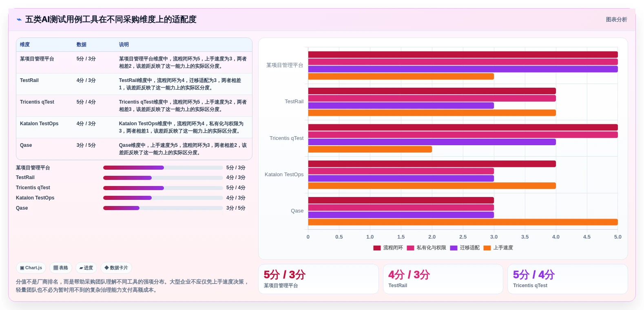Screen dimensions: 644x310
Task: Click the chart title heading text
Action: point(111,20)
